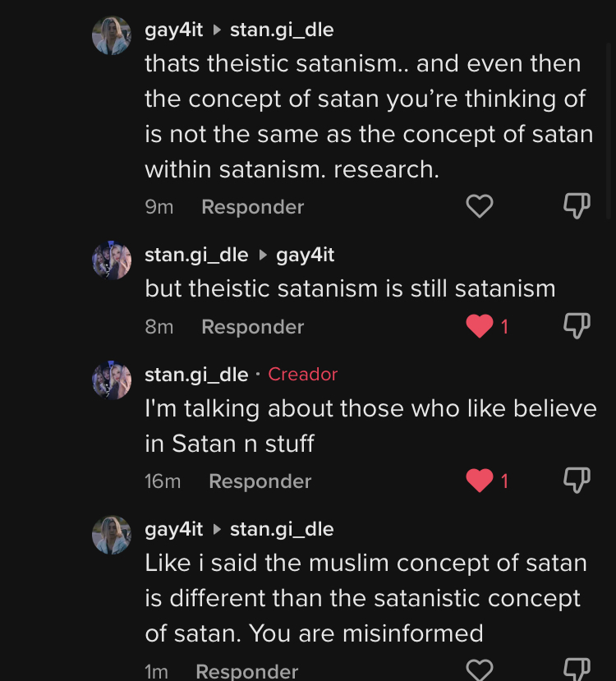The image size is (616, 681).
Task: Like the 'You are misinformed' comment
Action: pos(480,670)
